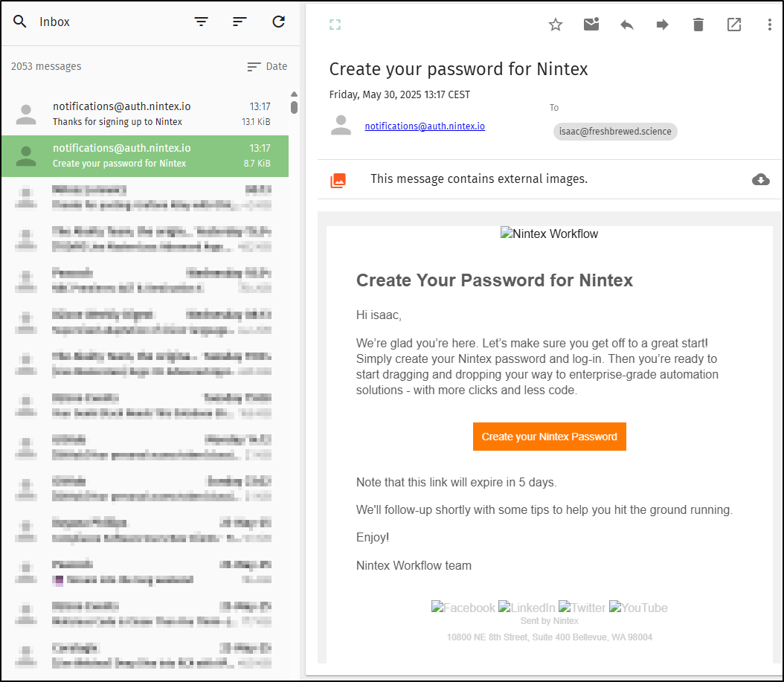Open the sort order icon in Inbox header
Viewport: 784px width, 682px height.
[x=240, y=22]
